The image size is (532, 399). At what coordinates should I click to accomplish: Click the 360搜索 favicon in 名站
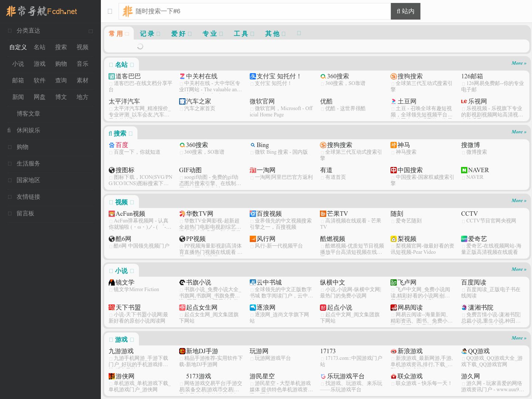[323, 76]
